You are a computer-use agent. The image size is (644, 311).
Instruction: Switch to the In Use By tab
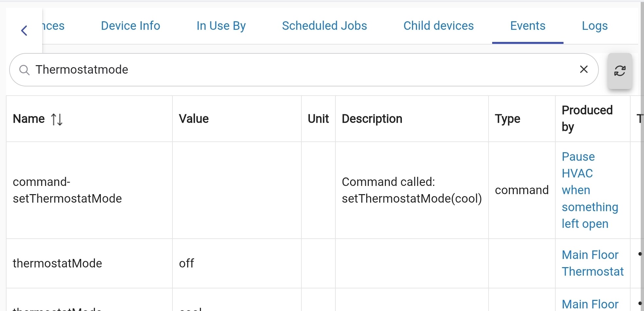(221, 26)
